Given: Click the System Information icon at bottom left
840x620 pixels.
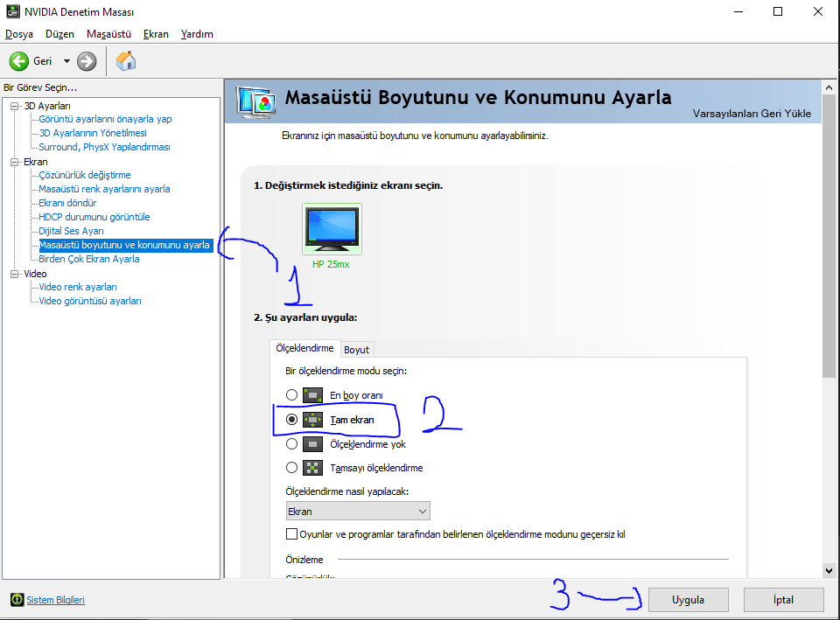Looking at the screenshot, I should (17, 600).
